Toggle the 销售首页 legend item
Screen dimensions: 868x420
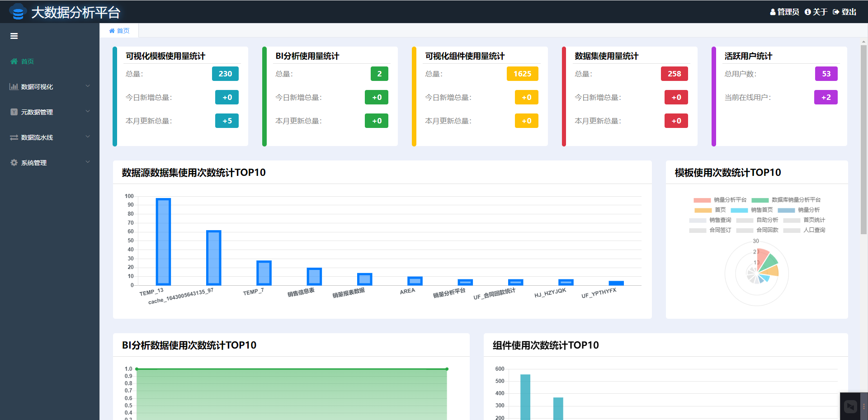click(x=752, y=210)
